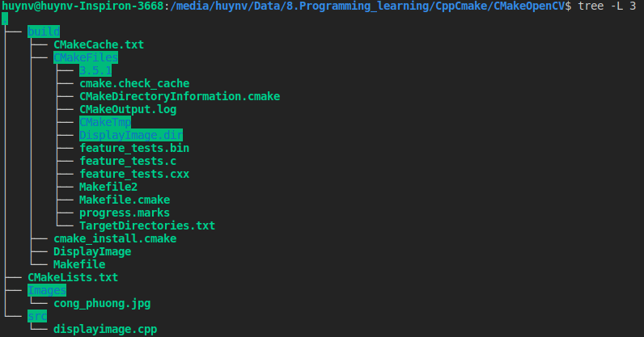Select CMakeCache.txt in the tree

tap(99, 44)
